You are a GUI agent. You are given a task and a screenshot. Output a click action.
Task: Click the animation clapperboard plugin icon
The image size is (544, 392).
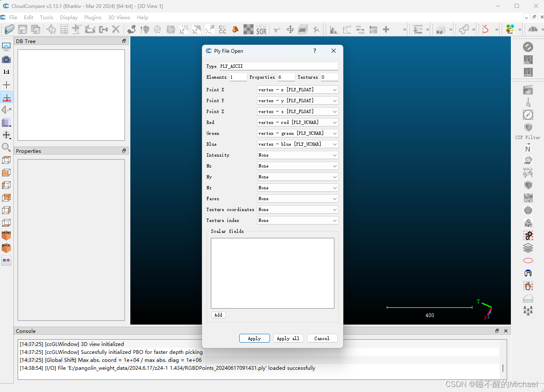(528, 90)
